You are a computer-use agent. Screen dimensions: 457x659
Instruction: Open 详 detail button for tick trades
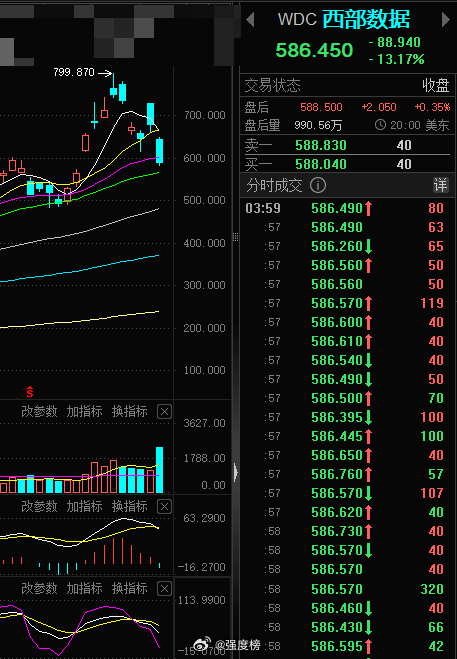pyautogui.click(x=440, y=185)
